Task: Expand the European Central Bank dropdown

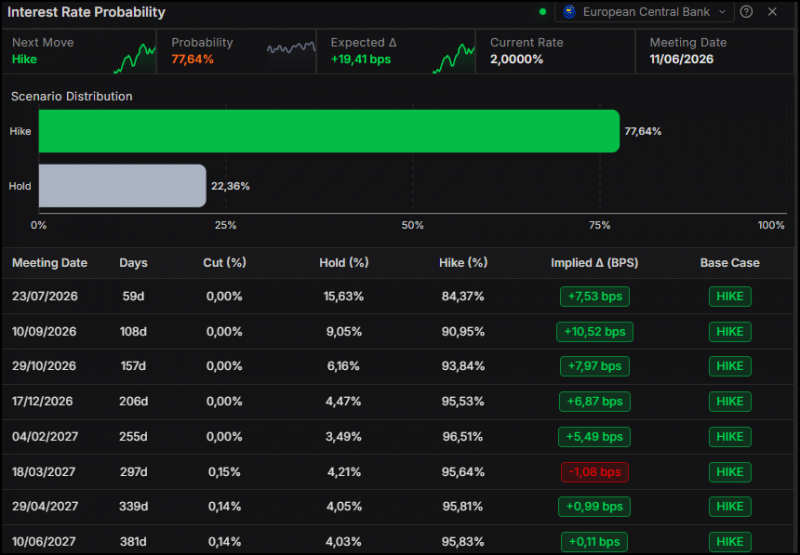Action: (644, 12)
